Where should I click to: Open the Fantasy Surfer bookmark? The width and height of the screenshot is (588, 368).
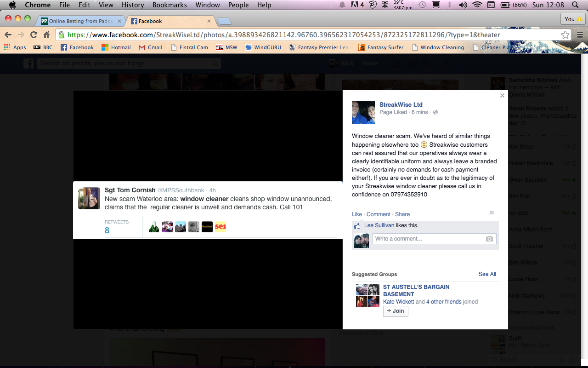pos(381,47)
